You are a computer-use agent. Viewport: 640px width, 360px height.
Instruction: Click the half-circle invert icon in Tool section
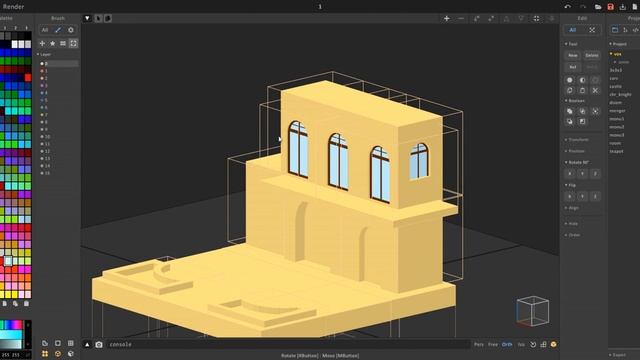pos(582,80)
